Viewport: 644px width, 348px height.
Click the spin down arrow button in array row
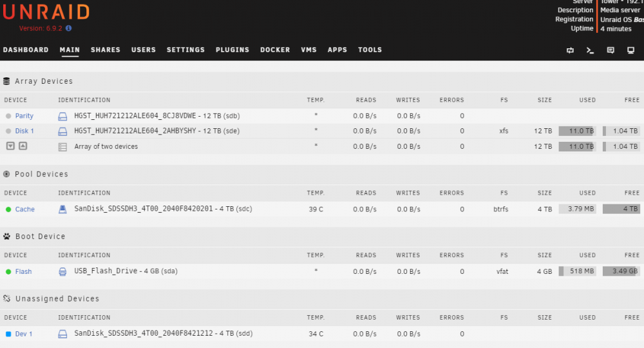pos(11,146)
